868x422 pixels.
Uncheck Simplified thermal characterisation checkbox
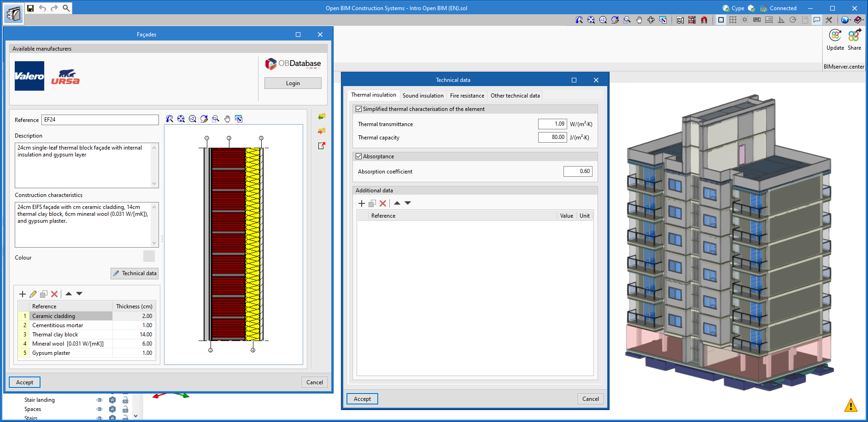(x=358, y=109)
